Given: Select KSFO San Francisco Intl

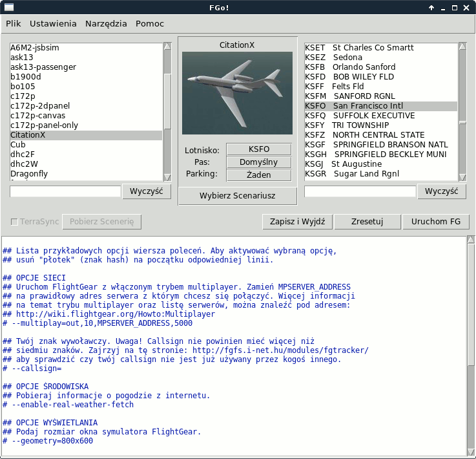Looking at the screenshot, I should click(x=381, y=106).
